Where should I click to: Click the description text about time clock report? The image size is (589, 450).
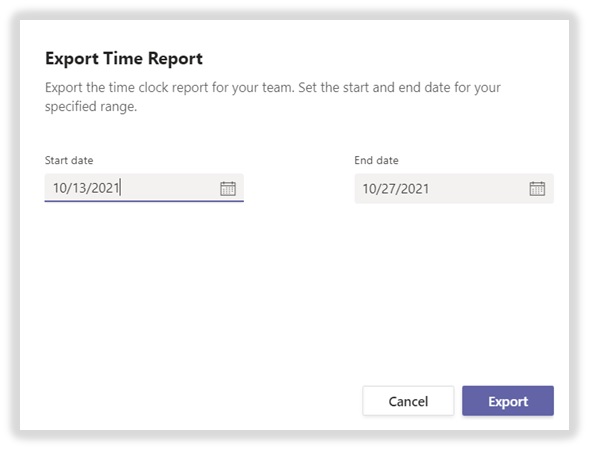(x=273, y=97)
